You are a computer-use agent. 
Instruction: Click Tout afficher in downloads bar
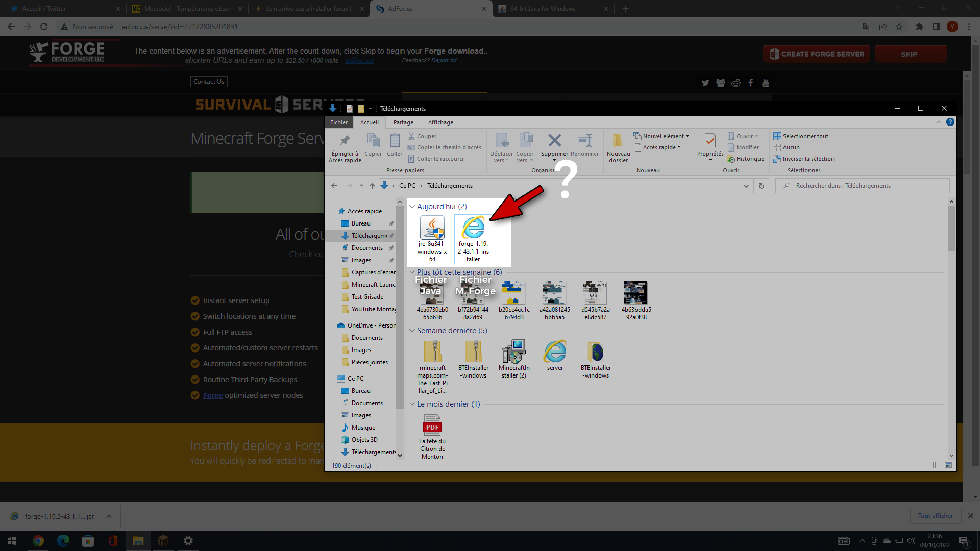935,516
